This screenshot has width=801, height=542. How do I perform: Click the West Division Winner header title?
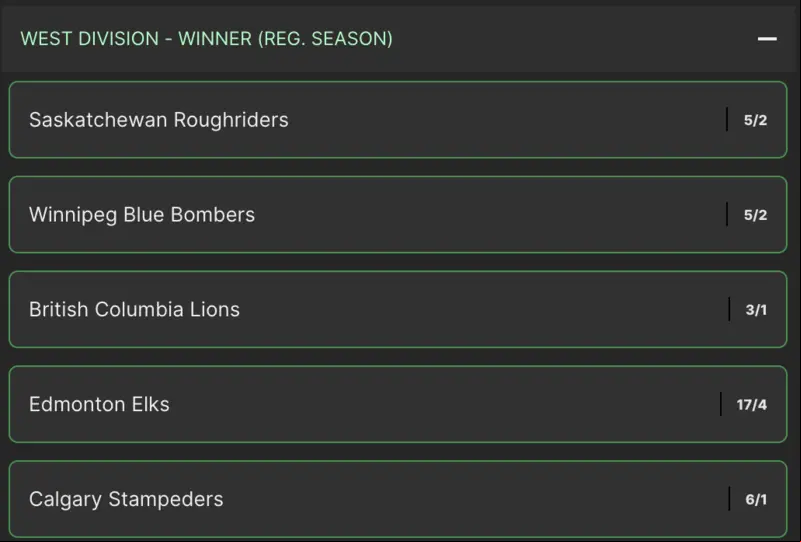point(206,39)
